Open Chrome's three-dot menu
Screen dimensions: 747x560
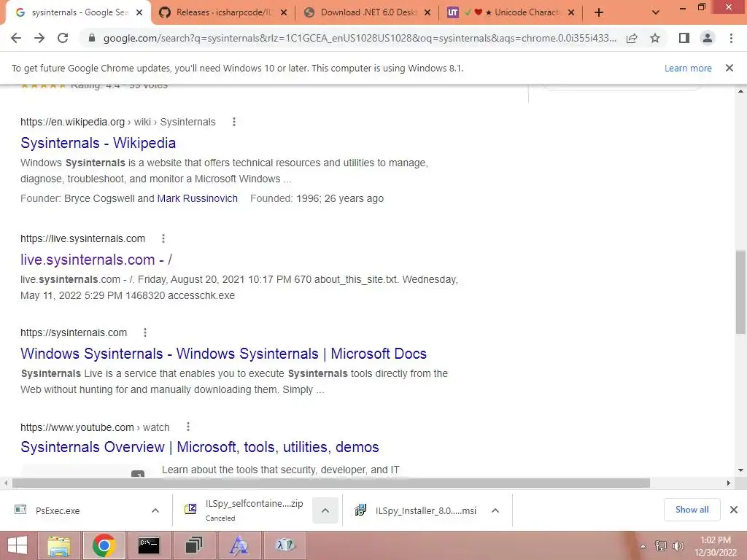tap(731, 38)
